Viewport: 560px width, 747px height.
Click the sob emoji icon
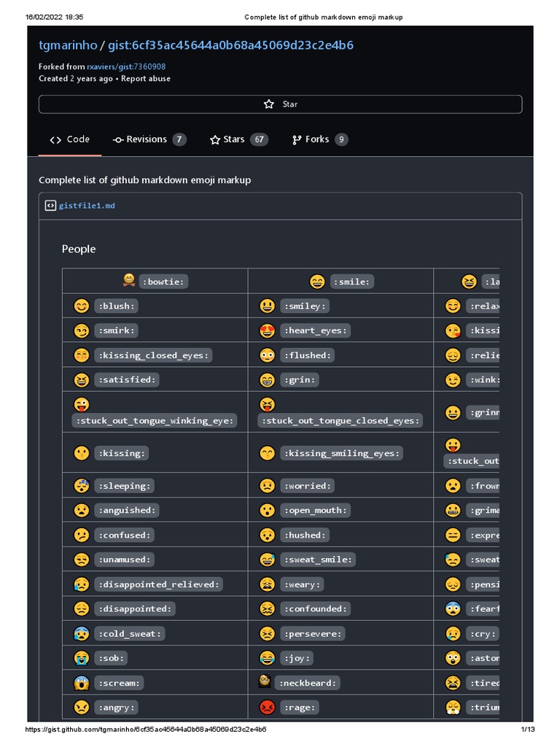pyautogui.click(x=81, y=658)
